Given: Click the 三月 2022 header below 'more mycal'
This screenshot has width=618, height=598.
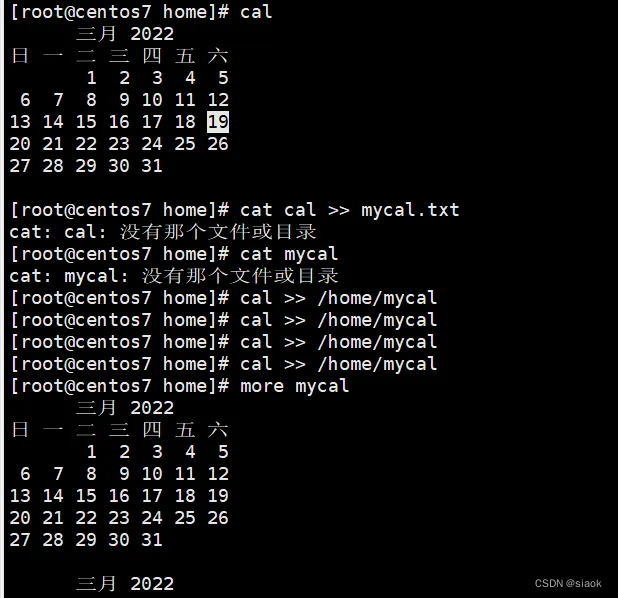Looking at the screenshot, I should pos(125,408).
